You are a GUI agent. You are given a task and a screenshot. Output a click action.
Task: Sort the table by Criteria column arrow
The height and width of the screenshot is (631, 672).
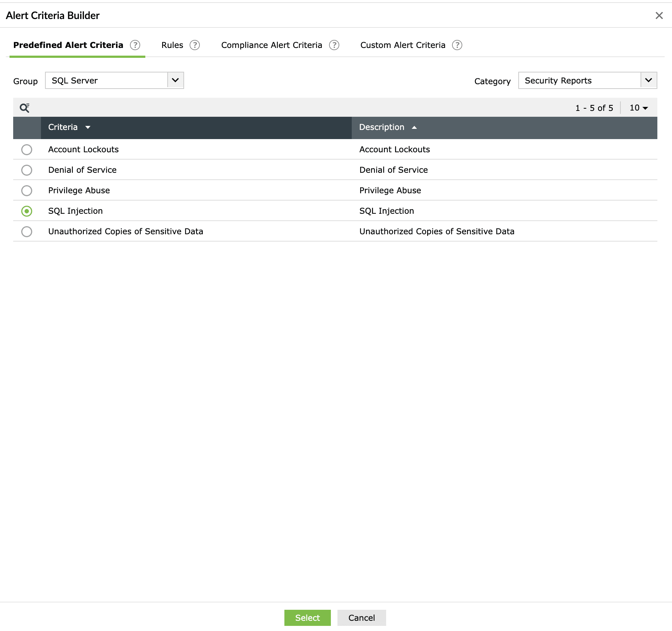(88, 127)
